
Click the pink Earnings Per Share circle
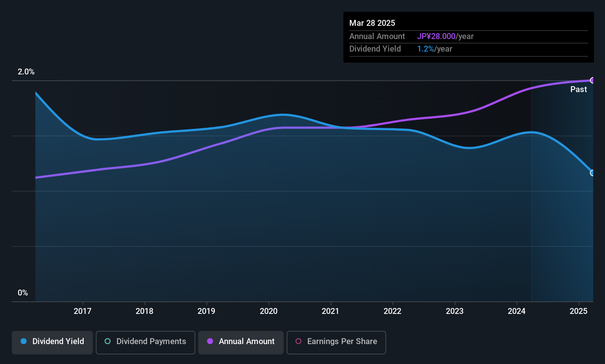click(x=298, y=341)
